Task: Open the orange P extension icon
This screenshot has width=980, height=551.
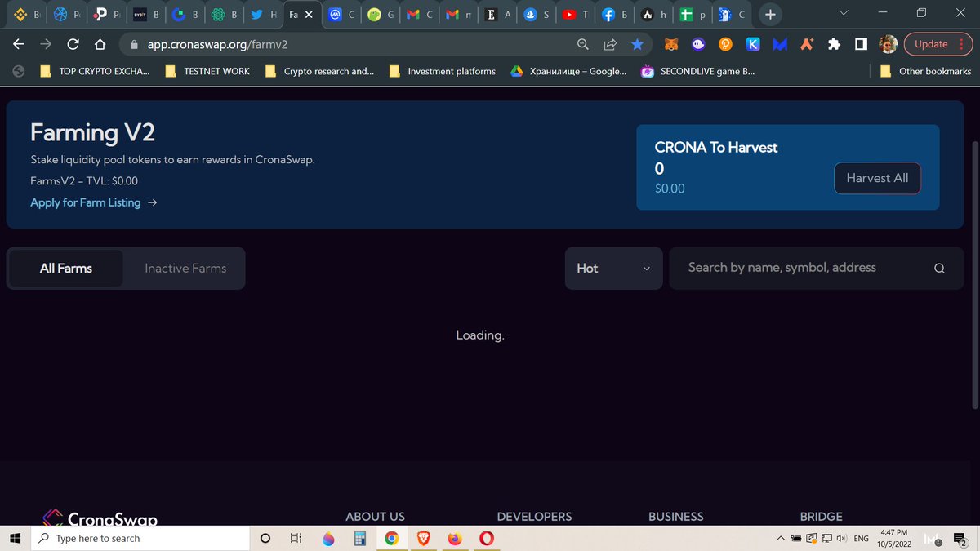Action: [724, 44]
